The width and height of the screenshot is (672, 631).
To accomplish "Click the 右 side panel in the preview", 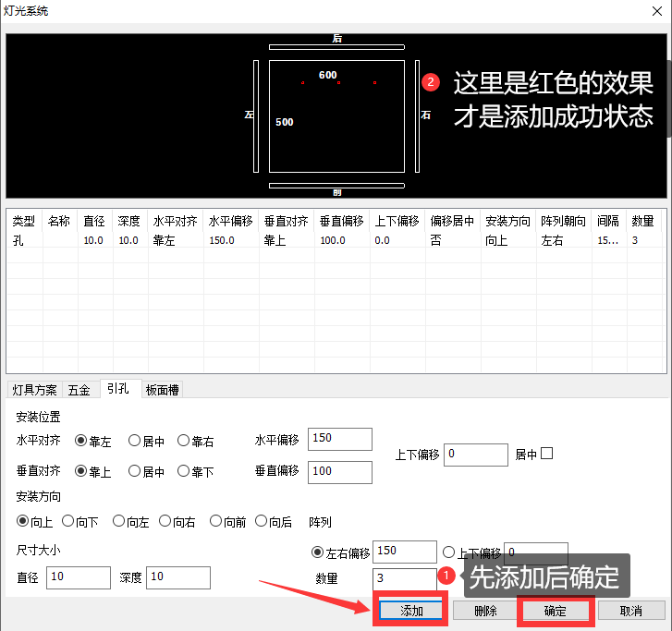I will (417, 116).
